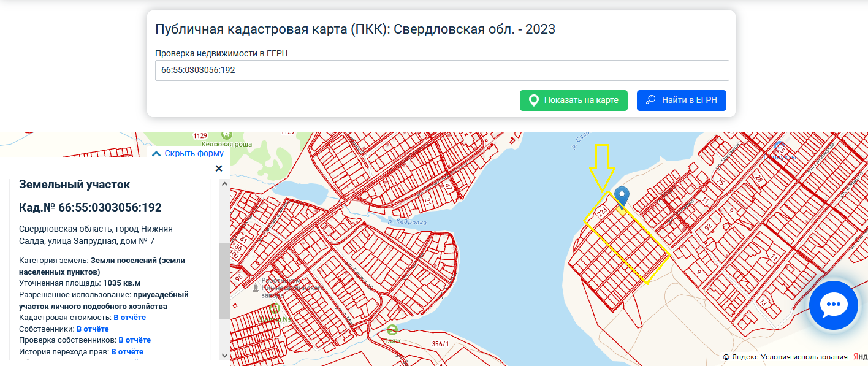Screen dimensions: 868x366
Task: Click the Продукты shop icon on map
Action: coord(779,147)
